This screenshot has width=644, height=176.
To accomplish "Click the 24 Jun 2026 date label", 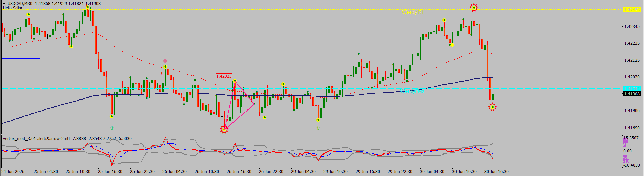I will click(x=13, y=172).
